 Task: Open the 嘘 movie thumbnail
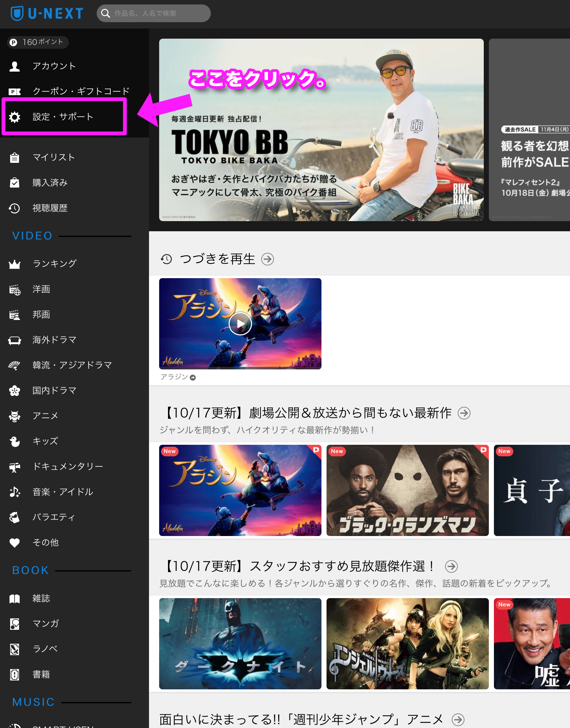point(532,644)
